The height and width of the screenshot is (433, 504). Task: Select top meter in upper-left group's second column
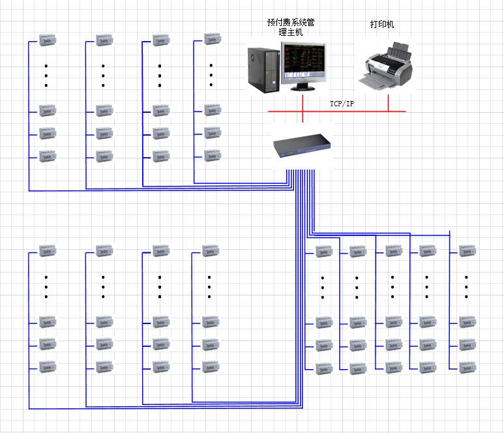[x=104, y=40]
